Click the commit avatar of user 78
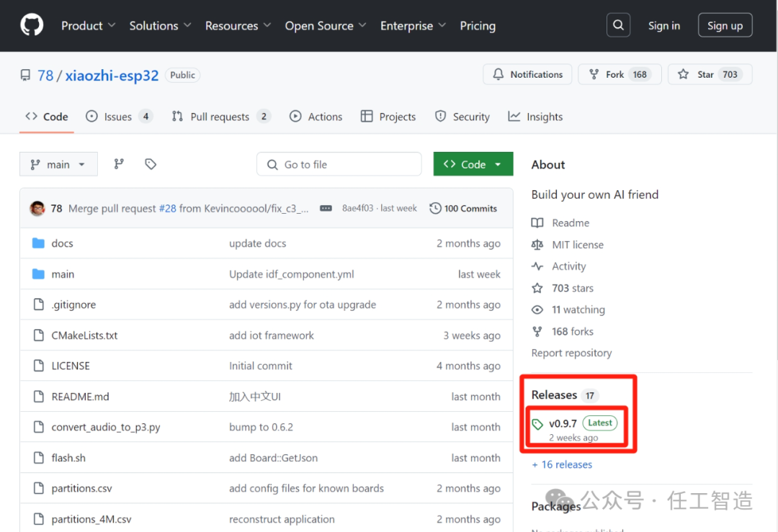Viewport: 778px width, 532px height. [x=37, y=208]
